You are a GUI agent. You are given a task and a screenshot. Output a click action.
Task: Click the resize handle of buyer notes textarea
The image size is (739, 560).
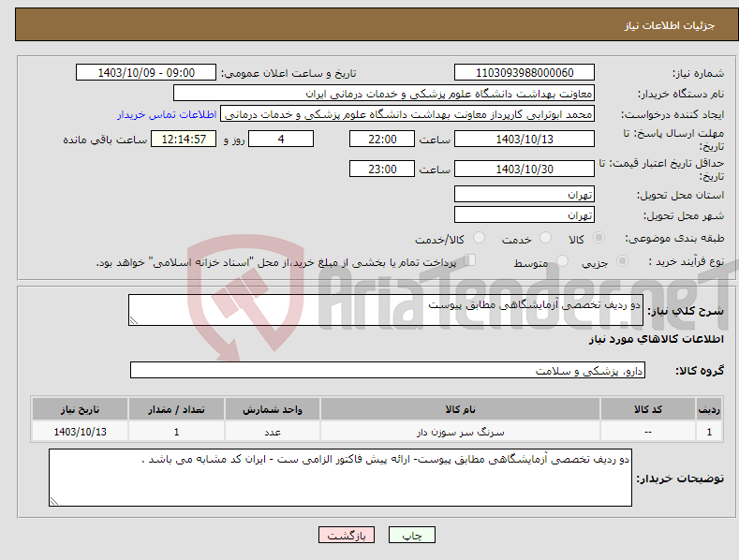[54, 502]
